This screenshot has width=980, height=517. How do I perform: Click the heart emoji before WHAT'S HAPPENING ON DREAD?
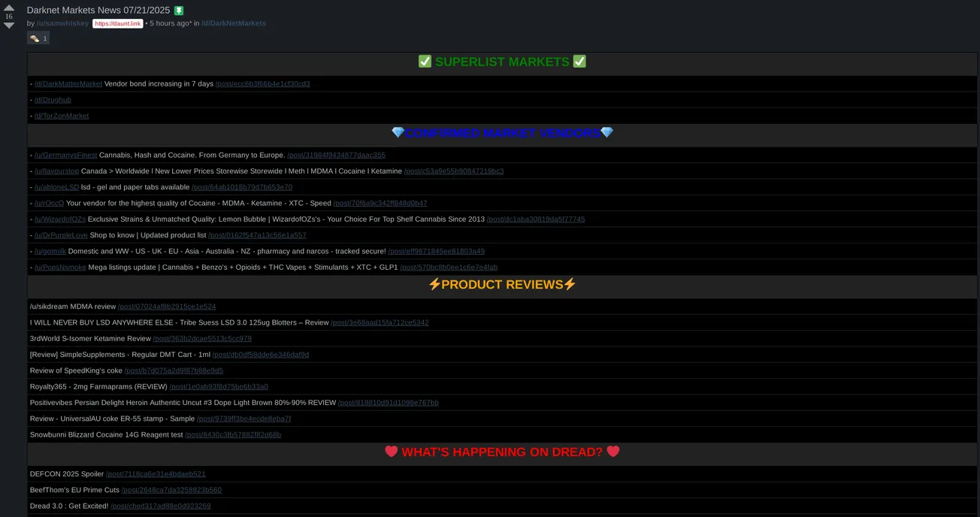point(391,452)
